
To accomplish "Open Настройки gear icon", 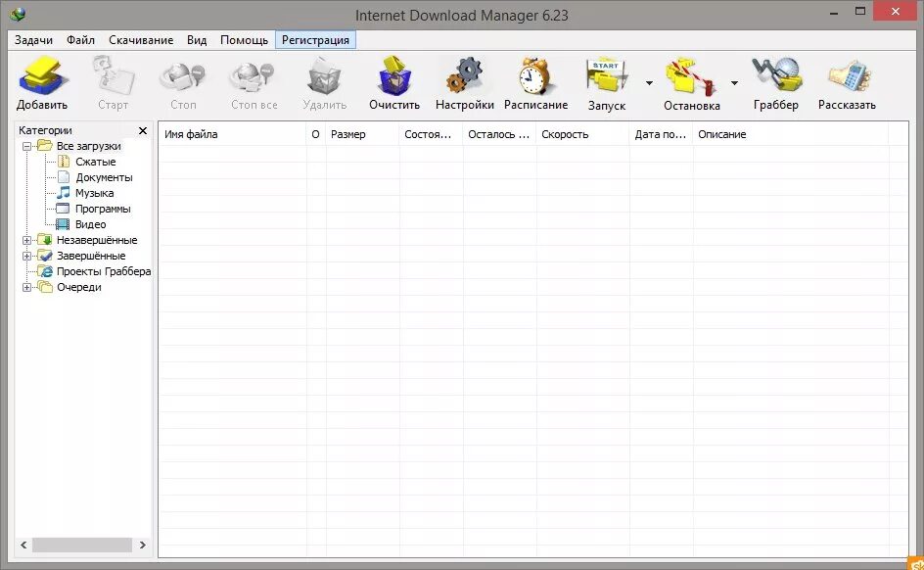I will coord(464,75).
